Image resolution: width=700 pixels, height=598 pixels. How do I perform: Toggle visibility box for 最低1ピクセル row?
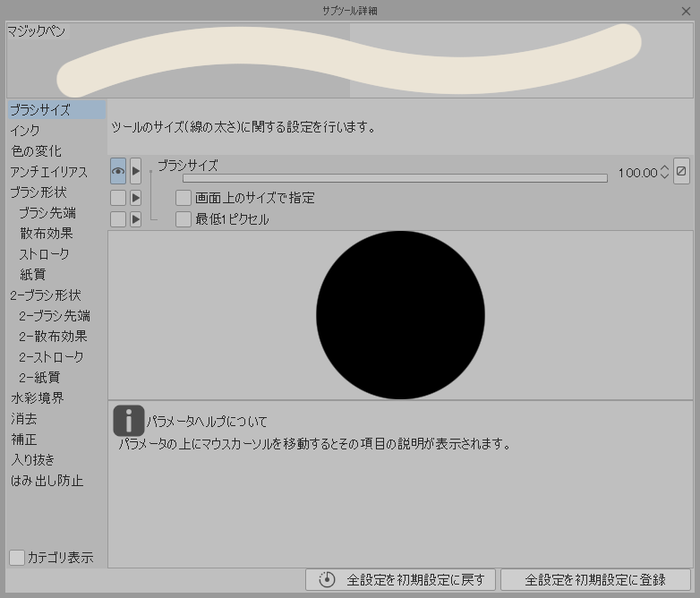[118, 219]
